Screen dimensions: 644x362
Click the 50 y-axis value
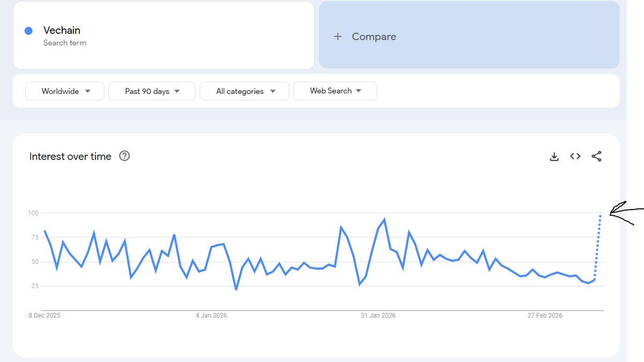click(x=35, y=262)
